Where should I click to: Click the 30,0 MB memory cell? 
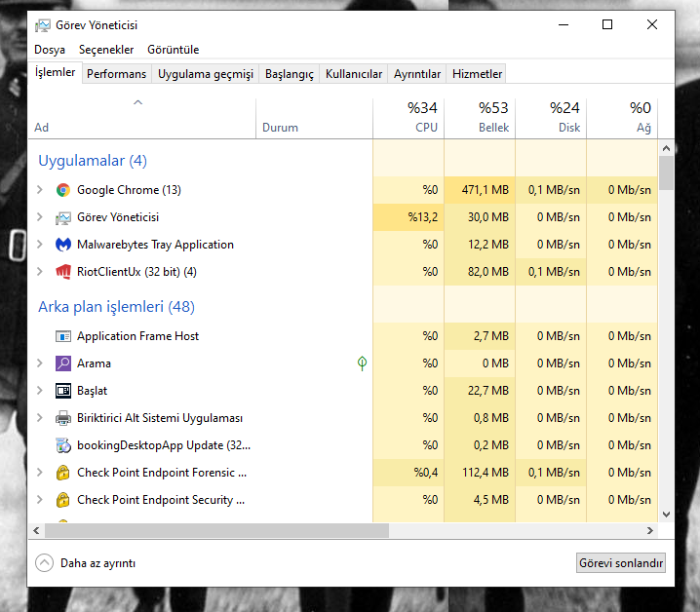[x=480, y=217]
